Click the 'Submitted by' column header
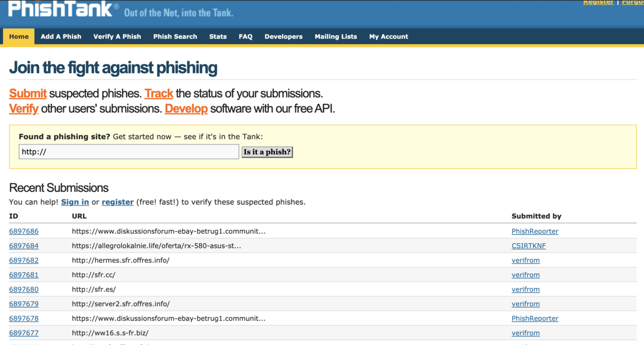 [536, 216]
